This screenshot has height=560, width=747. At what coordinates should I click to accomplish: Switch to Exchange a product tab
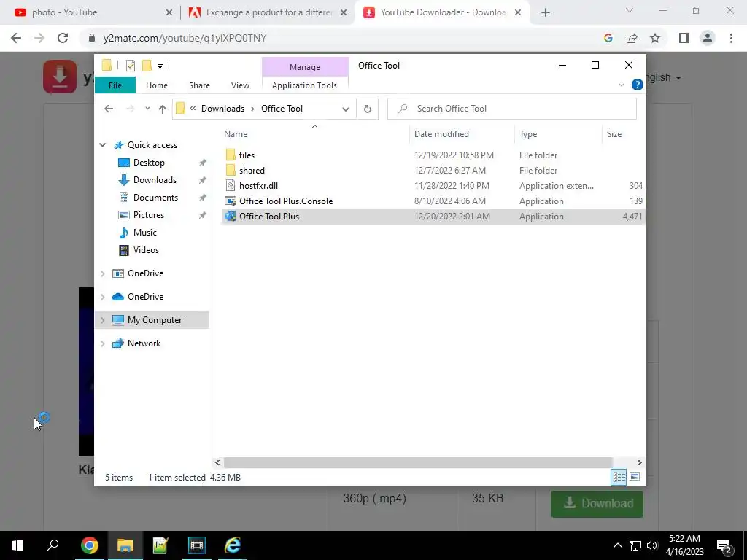point(269,12)
